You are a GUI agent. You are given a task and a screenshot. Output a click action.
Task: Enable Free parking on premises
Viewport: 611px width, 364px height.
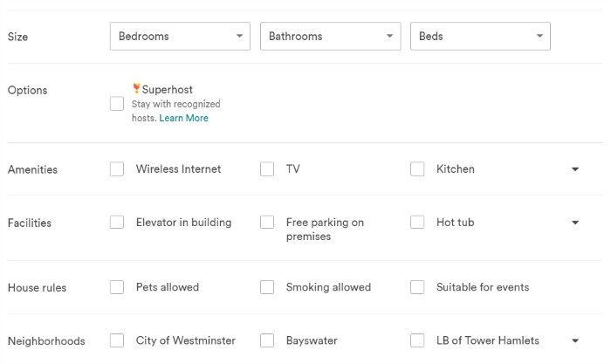[267, 222]
